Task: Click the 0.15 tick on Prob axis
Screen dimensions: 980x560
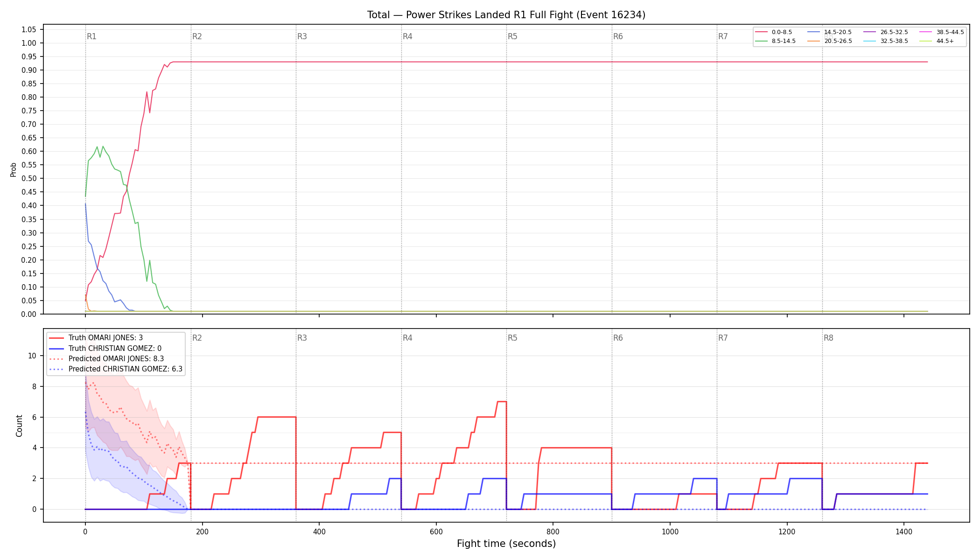Action: pyautogui.click(x=28, y=273)
